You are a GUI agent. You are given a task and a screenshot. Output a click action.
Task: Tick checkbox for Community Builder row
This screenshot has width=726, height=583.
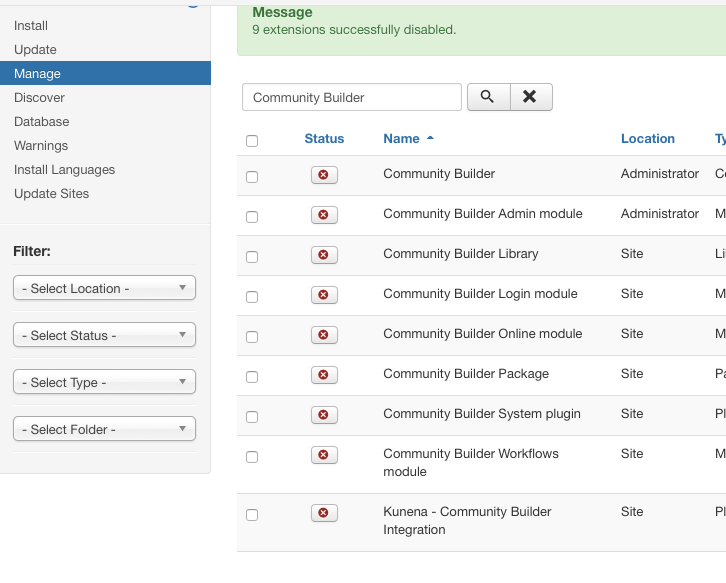[252, 177]
